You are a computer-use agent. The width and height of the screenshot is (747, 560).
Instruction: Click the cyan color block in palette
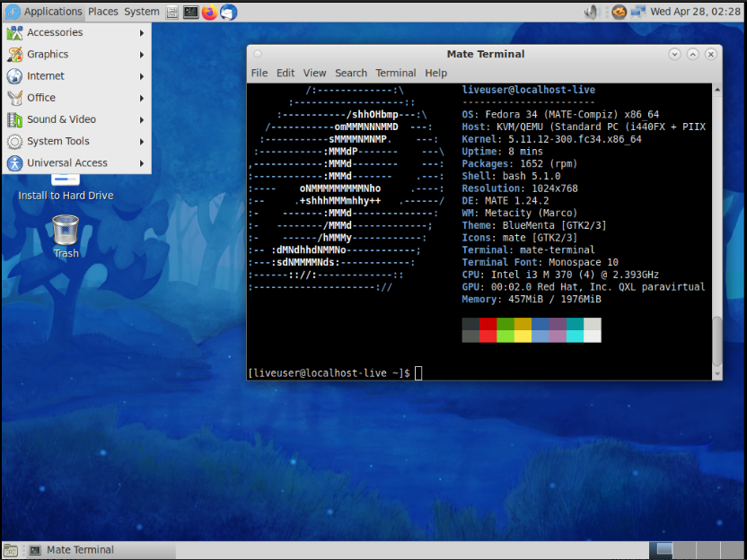coord(575,337)
